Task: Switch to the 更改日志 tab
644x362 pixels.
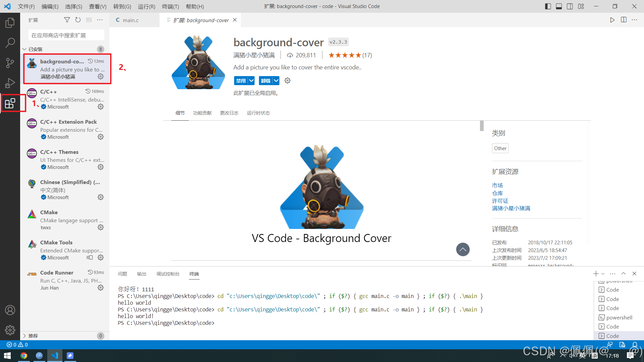Action: point(229,113)
